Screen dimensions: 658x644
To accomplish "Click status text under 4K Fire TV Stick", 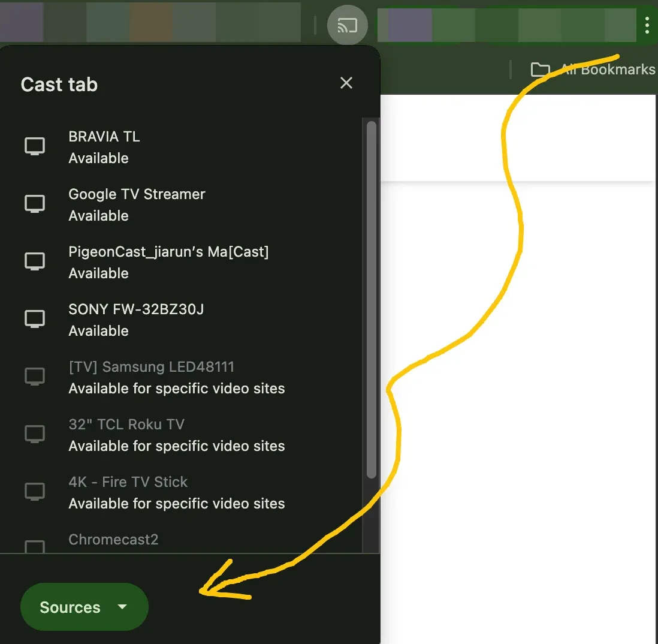I will coord(177,503).
